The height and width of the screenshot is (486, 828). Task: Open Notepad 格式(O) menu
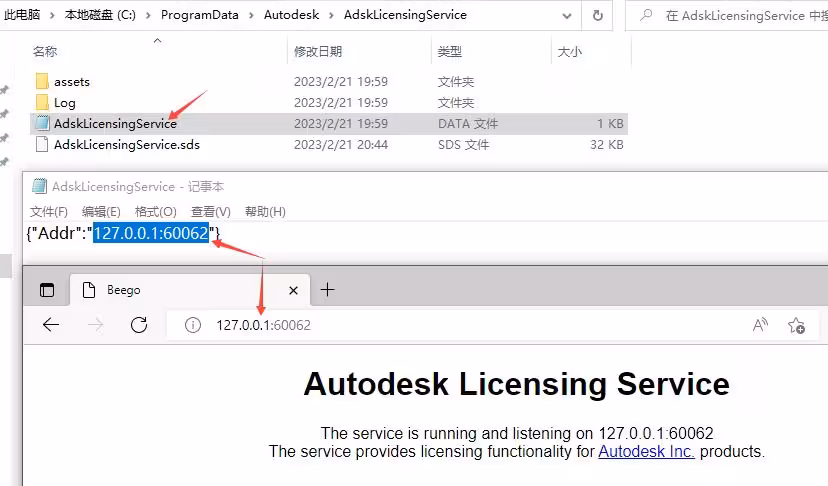click(x=156, y=212)
